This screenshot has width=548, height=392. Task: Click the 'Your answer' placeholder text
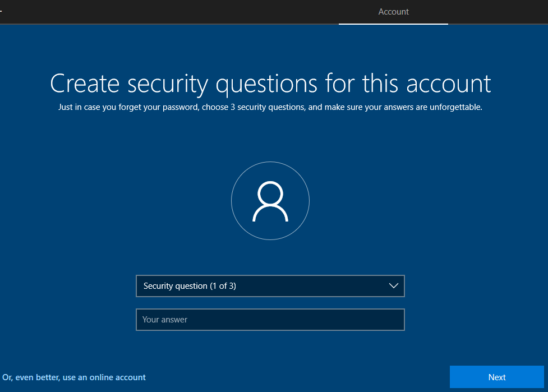point(165,320)
